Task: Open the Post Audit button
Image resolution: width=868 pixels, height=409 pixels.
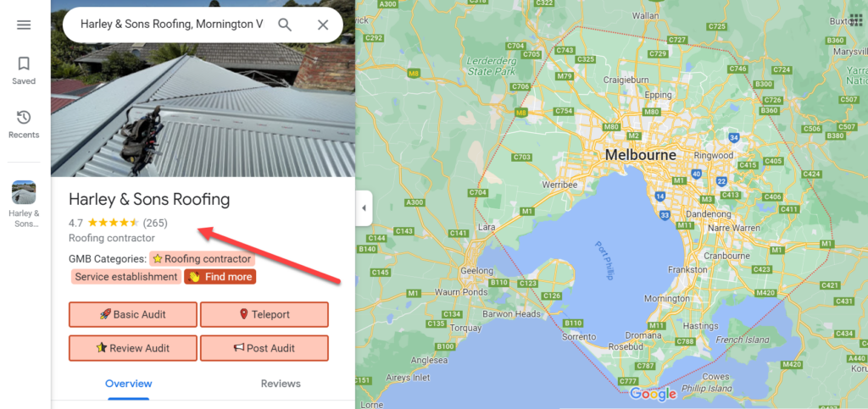Action: coord(264,348)
